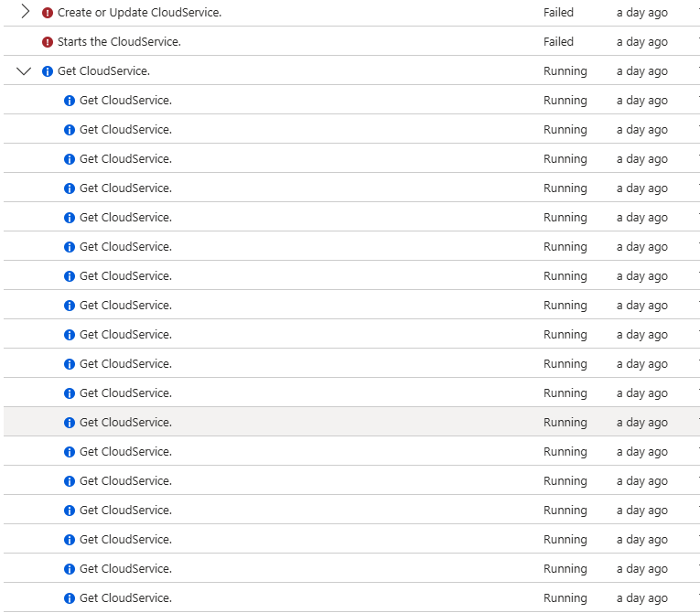Click the error icon beside Starts the CloudService

coord(48,42)
